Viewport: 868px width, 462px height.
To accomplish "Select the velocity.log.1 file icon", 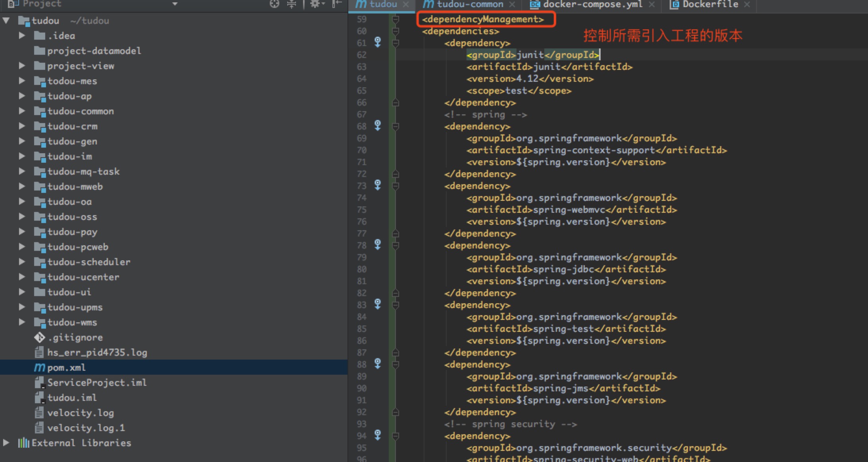I will [x=39, y=428].
